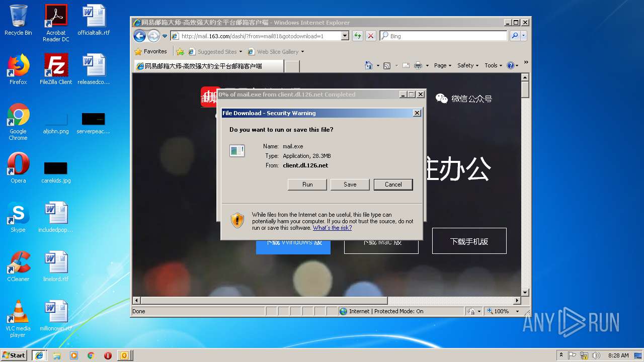
Task: Click the Refresh page icon
Action: pyautogui.click(x=357, y=36)
